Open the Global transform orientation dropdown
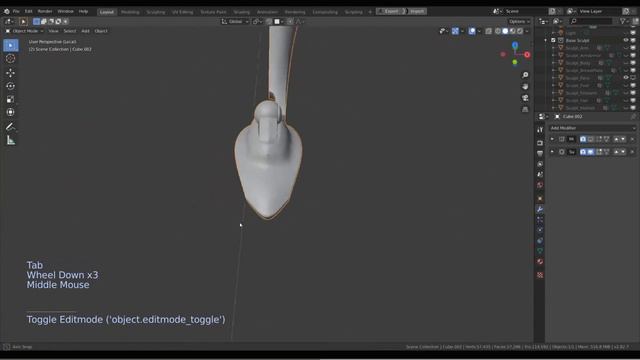 pyautogui.click(x=236, y=22)
